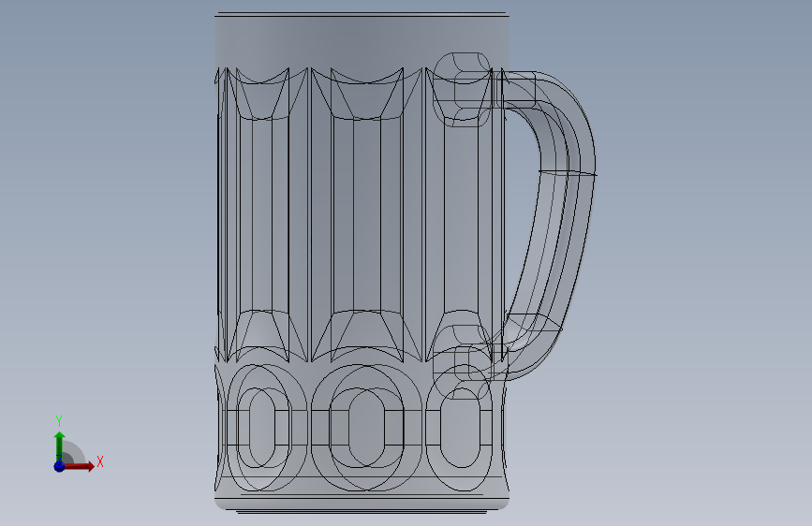Click the green Y axis of the orientation triad
This screenshot has height=526, width=812.
[60, 446]
